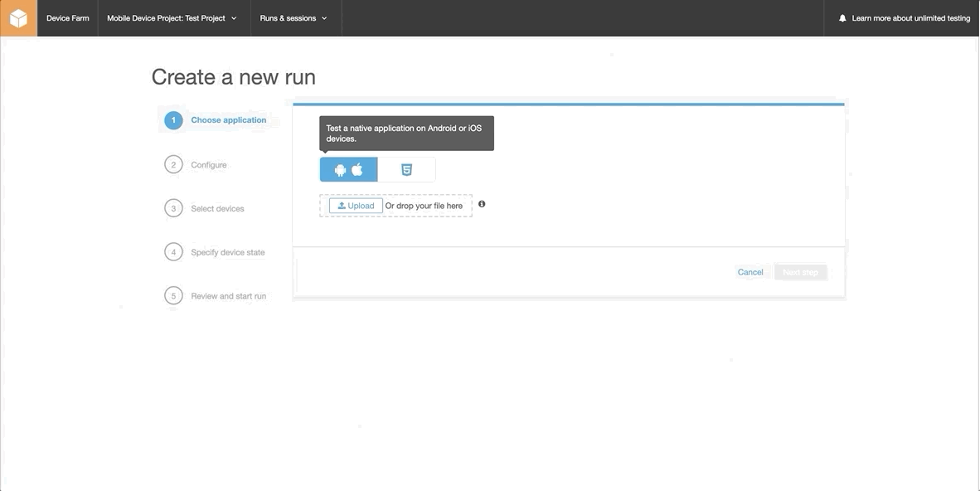Click the drop your file here area
The height and width of the screenshot is (491, 980).
pos(424,206)
